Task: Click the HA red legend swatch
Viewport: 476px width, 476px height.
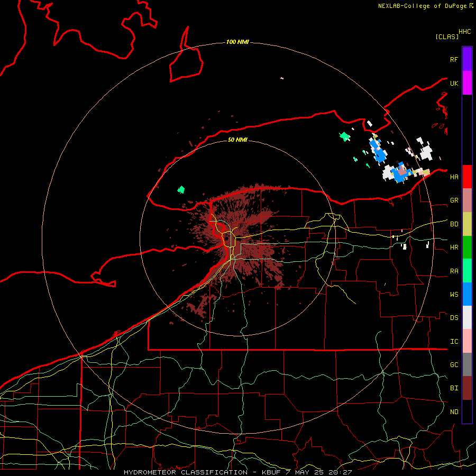Action: coord(467,177)
